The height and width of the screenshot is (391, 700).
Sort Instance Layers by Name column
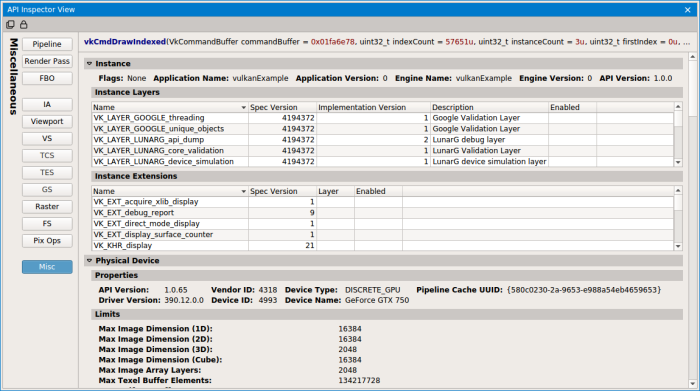click(170, 107)
